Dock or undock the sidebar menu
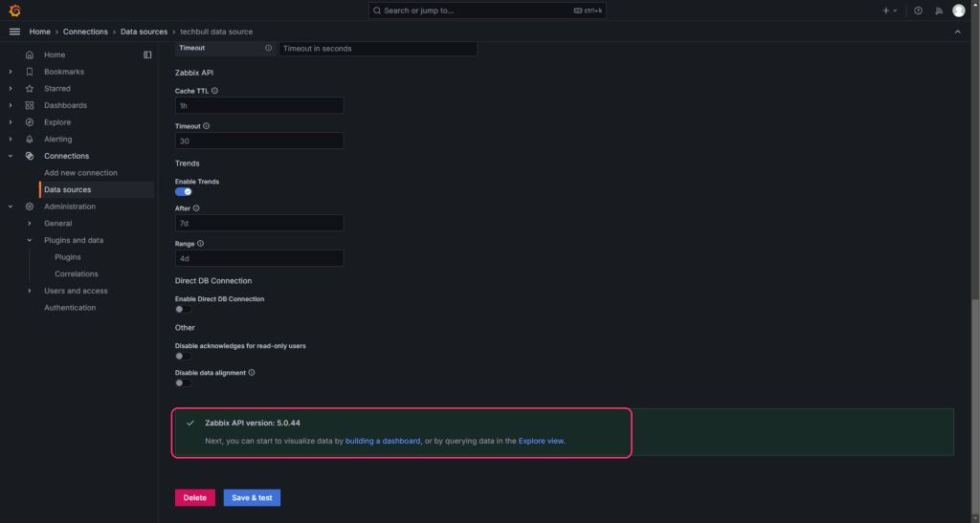The height and width of the screenshot is (523, 980). point(147,54)
